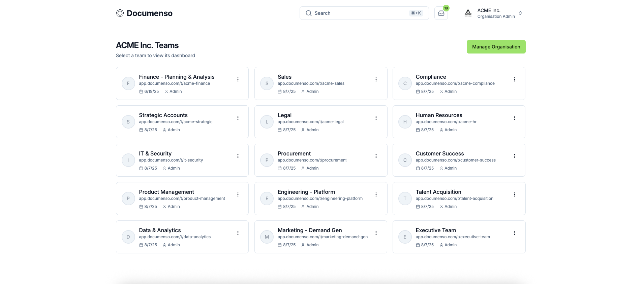The height and width of the screenshot is (284, 644).
Task: Open options menu for Executive Team
Action: 514,233
